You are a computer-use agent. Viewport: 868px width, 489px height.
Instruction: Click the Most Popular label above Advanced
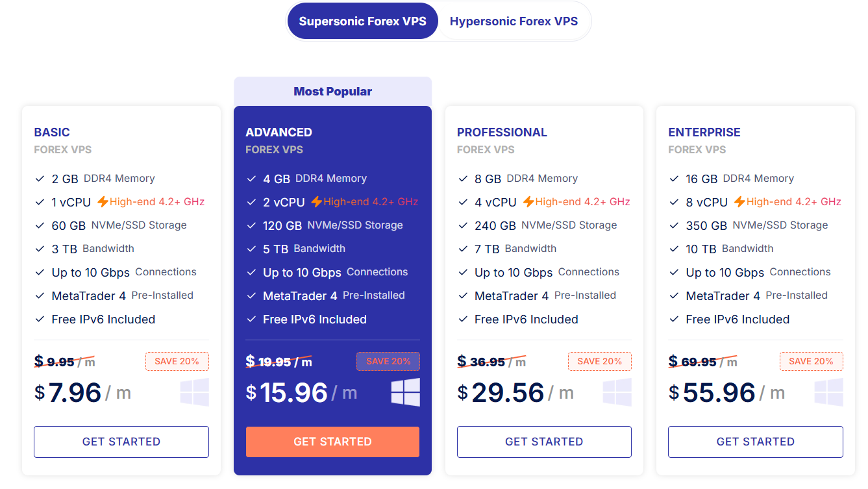point(332,92)
